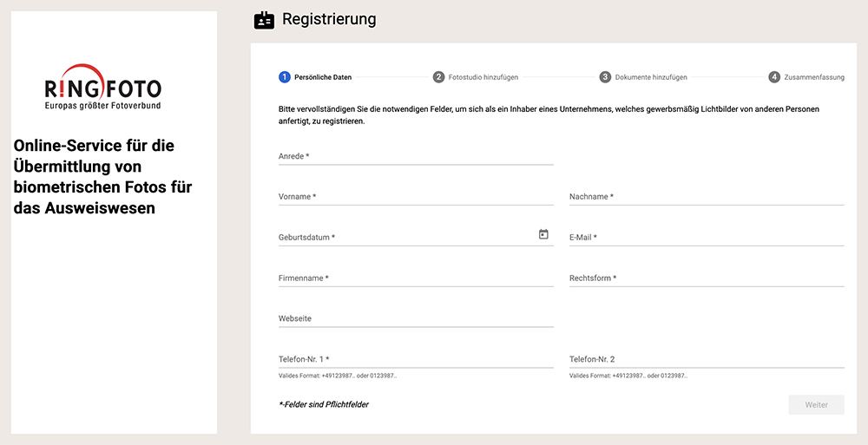
Task: Focus the Telefon-Nr. 1 input field
Action: coord(416,358)
